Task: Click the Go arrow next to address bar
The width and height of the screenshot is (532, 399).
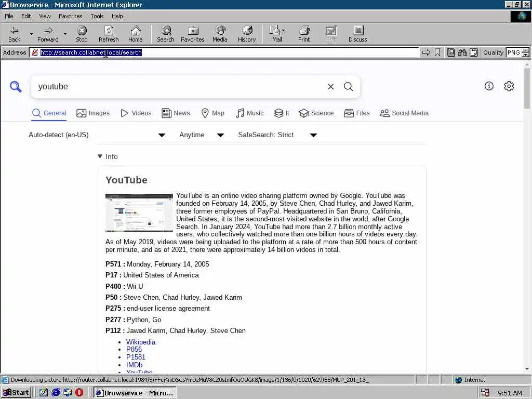Action: click(x=426, y=52)
